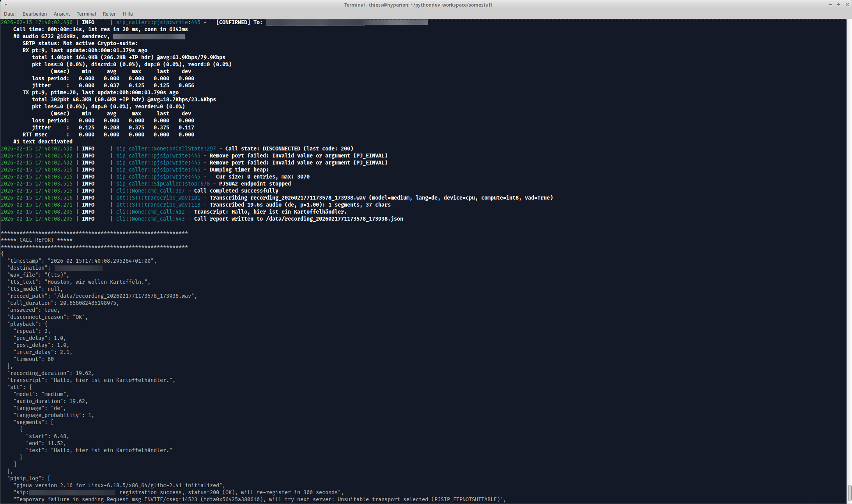Click the 'Call state: DISCONNECTED' log message
Viewport: 852px width, 504px height.
coord(289,149)
